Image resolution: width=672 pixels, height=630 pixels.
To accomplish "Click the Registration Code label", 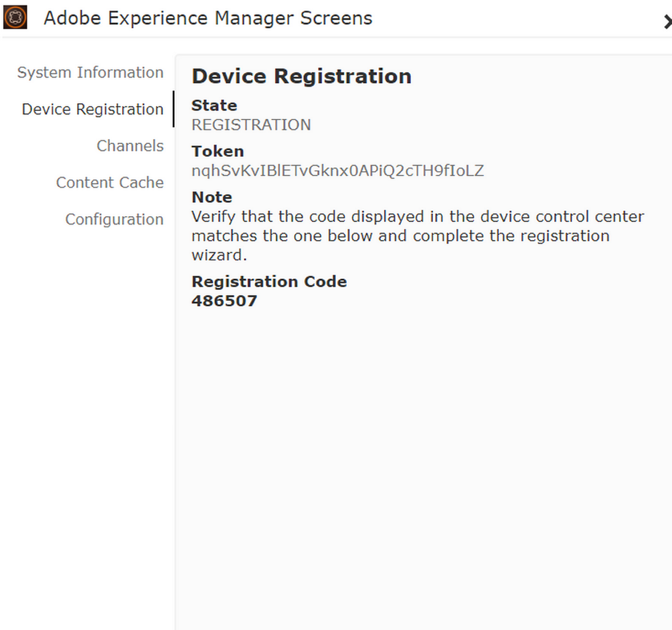I will click(269, 281).
